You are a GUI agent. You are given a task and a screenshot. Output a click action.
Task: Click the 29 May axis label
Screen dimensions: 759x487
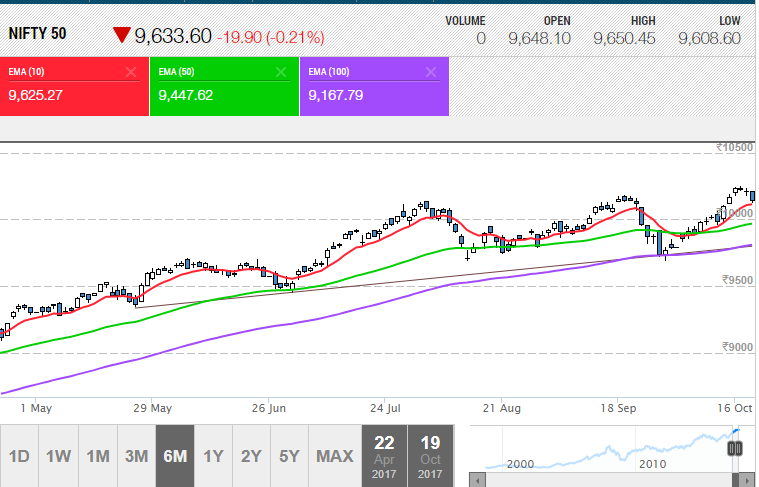point(152,408)
